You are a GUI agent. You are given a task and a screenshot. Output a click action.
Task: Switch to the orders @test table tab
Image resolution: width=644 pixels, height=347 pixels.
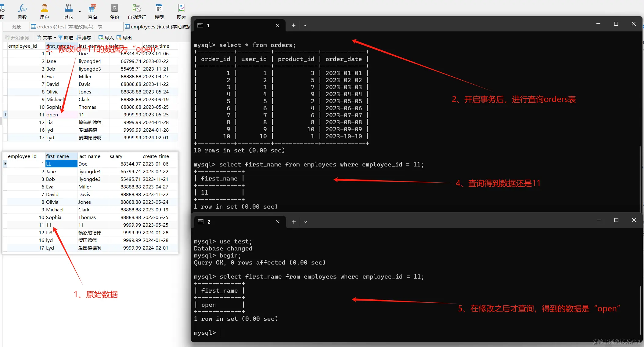point(67,27)
